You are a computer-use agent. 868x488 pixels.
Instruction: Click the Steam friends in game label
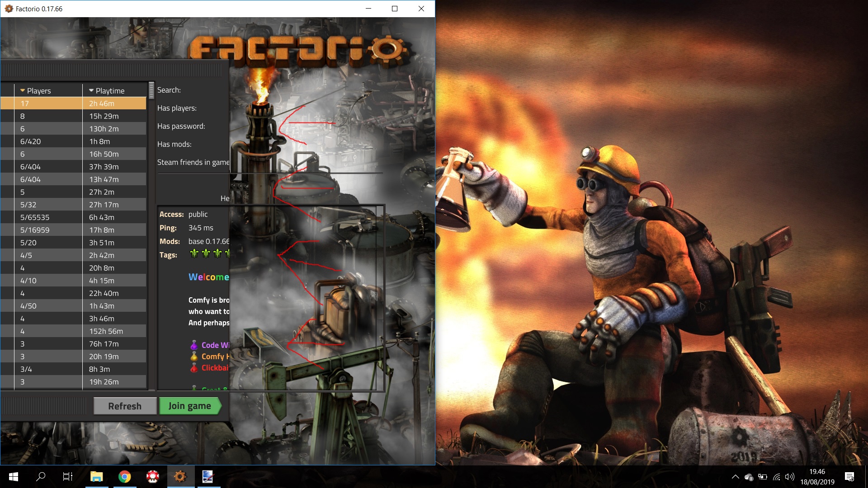(193, 162)
